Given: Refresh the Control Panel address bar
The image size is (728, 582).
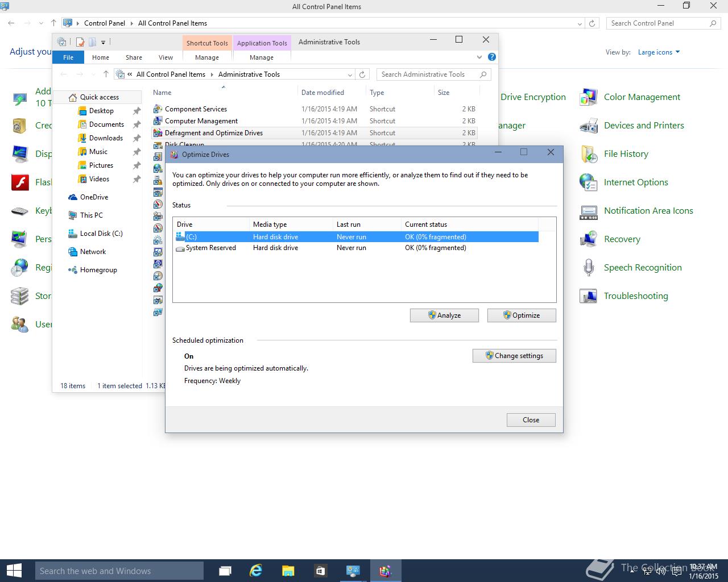Looking at the screenshot, I should [x=592, y=23].
